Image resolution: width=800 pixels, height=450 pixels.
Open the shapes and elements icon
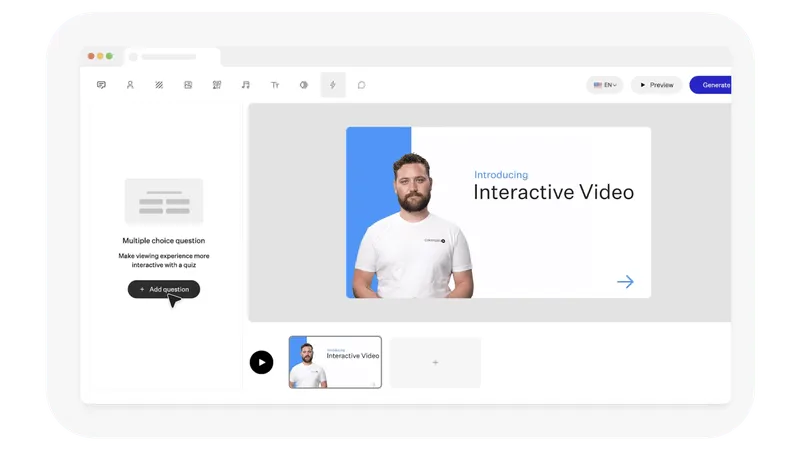217,85
